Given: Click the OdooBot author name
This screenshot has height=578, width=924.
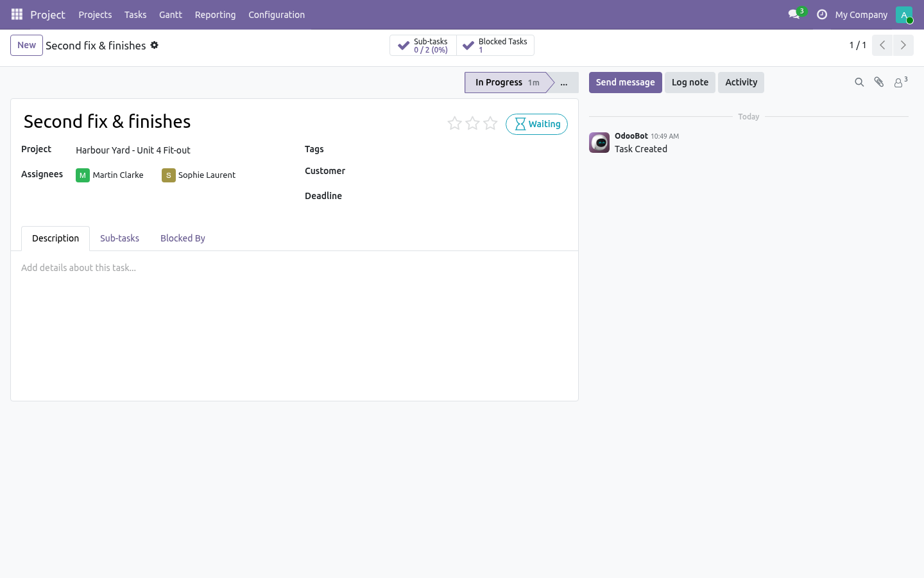Looking at the screenshot, I should [x=631, y=136].
